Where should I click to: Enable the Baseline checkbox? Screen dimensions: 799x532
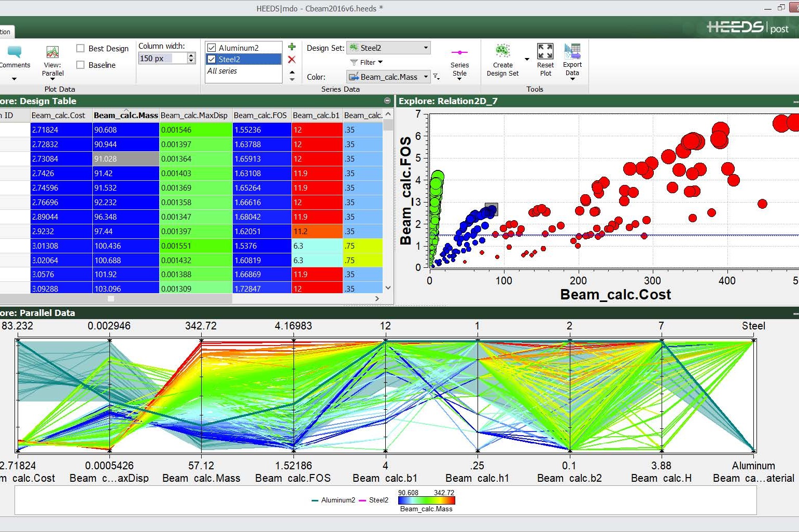coord(80,65)
